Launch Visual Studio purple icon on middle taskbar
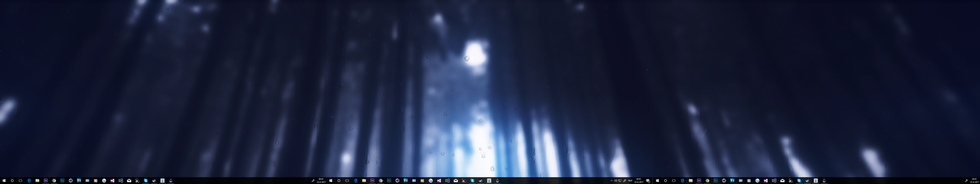 tap(439, 181)
